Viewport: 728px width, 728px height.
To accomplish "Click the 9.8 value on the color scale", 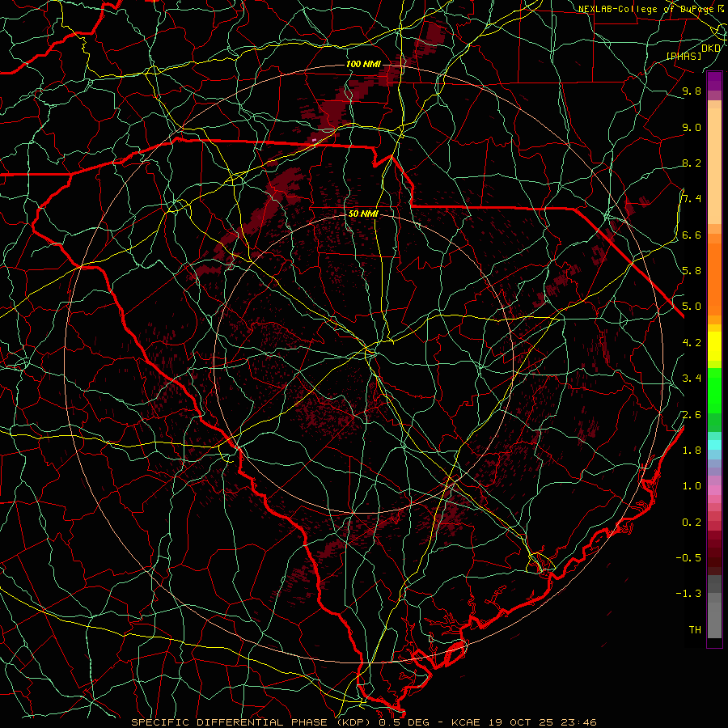I will click(x=692, y=91).
